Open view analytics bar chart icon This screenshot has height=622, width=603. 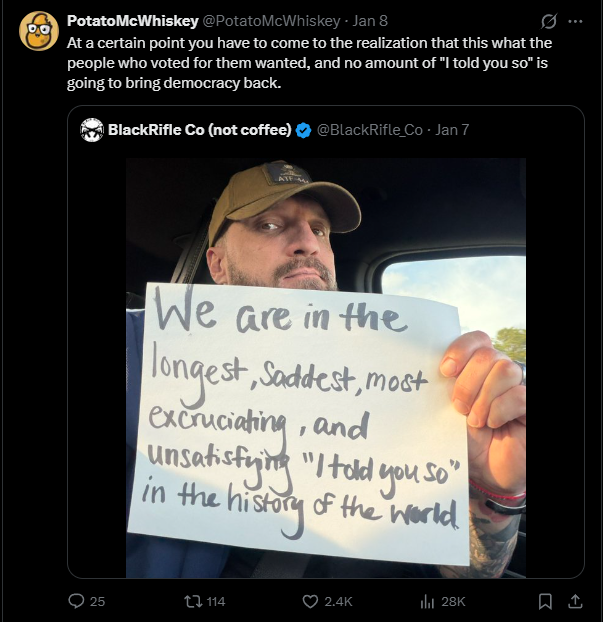pos(427,601)
